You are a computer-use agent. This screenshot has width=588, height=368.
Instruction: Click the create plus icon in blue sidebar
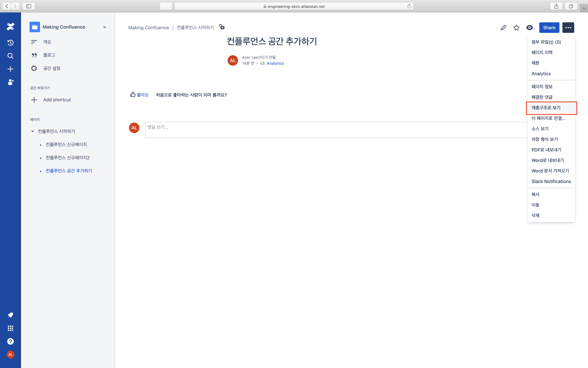pyautogui.click(x=10, y=69)
